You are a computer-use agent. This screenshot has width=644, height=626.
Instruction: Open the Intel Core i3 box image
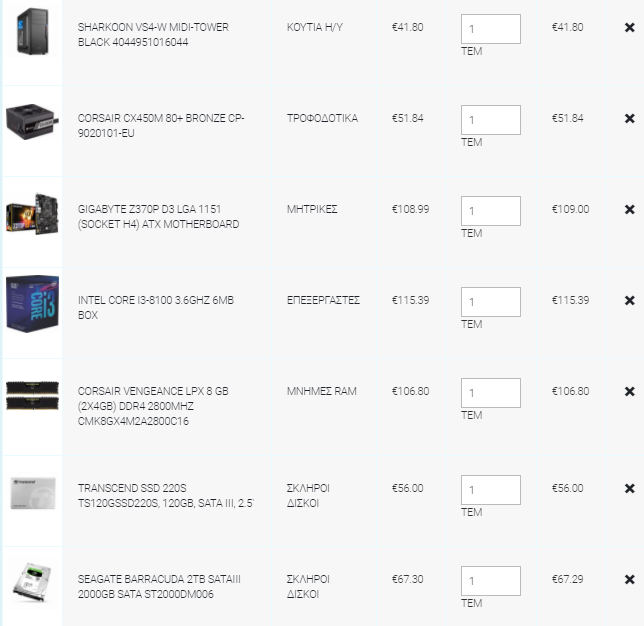pos(32,304)
